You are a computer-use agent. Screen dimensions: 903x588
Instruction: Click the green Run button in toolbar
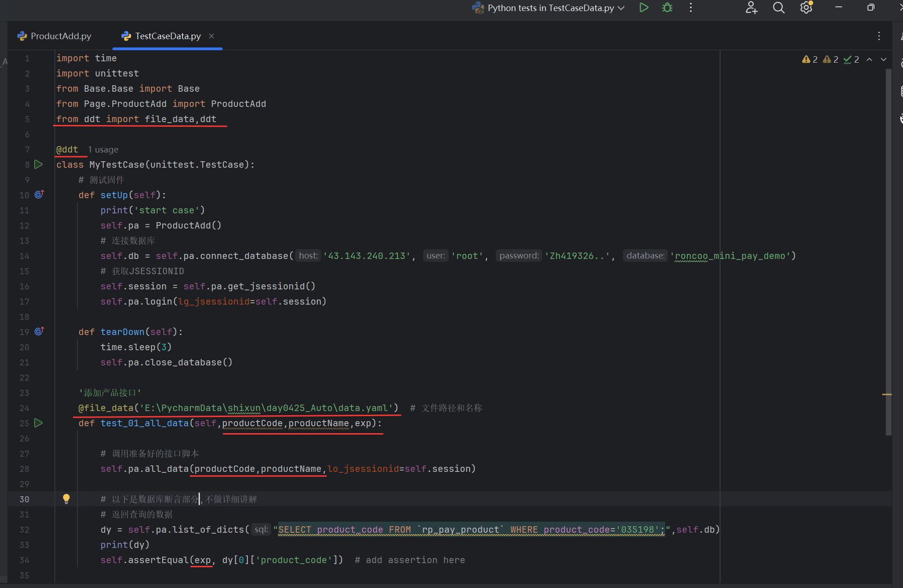(x=644, y=8)
